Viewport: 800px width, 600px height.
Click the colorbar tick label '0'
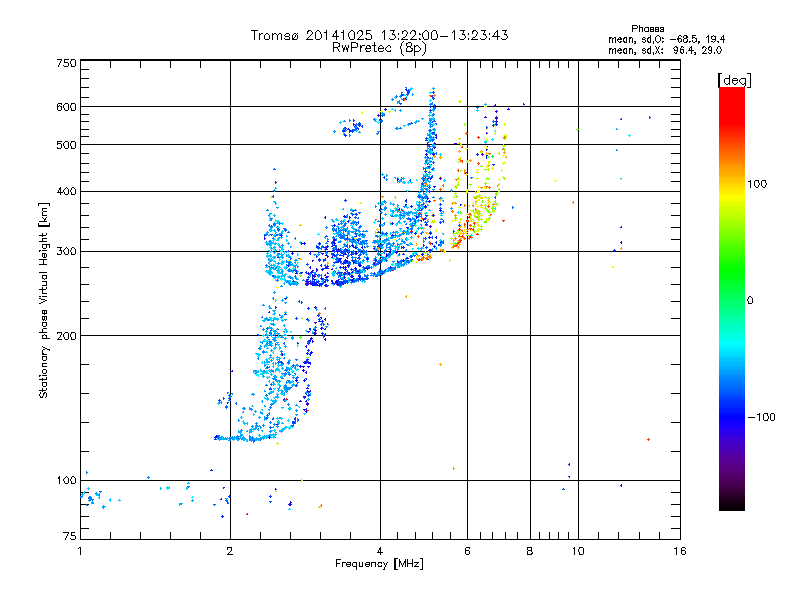750,301
